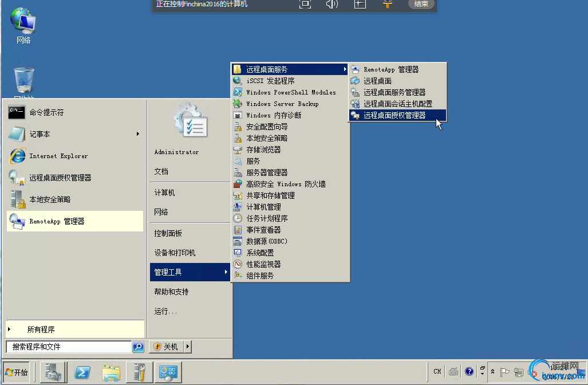Screen dimensions: 588x385
Task: Click the 事件查看器 icon
Action: (238, 230)
